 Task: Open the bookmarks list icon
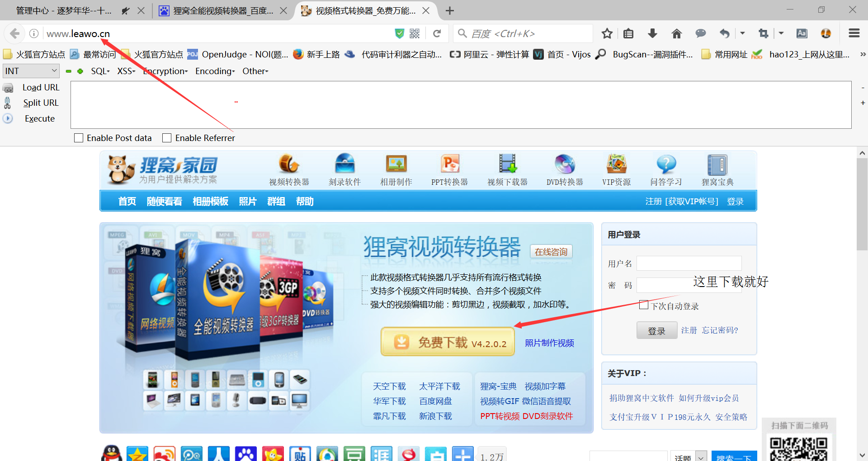(x=628, y=33)
